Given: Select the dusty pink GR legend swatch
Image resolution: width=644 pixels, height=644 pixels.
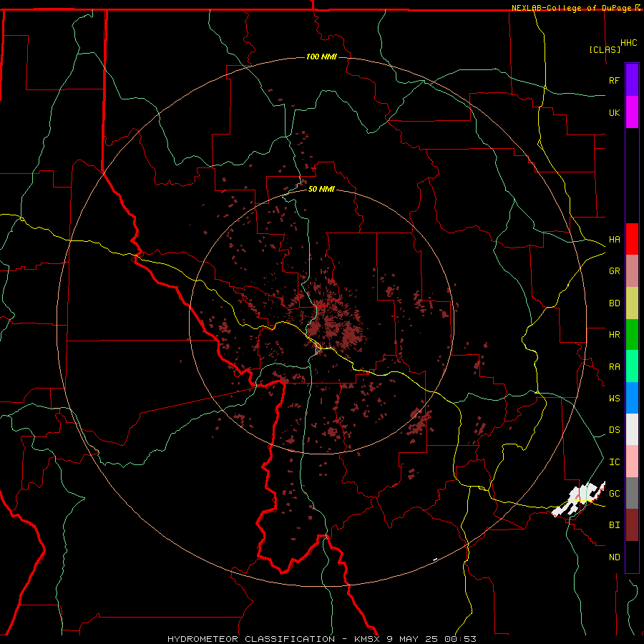Looking at the screenshot, I should click(x=632, y=271).
